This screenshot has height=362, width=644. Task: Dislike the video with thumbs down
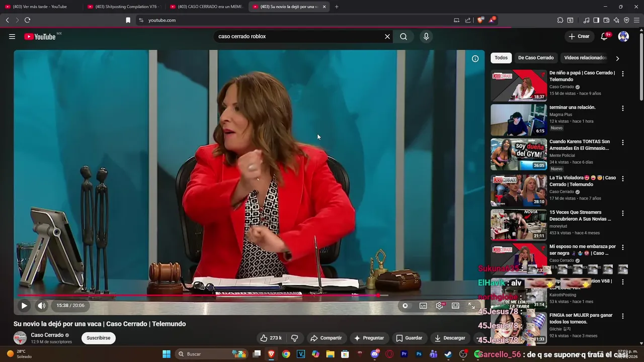point(295,338)
